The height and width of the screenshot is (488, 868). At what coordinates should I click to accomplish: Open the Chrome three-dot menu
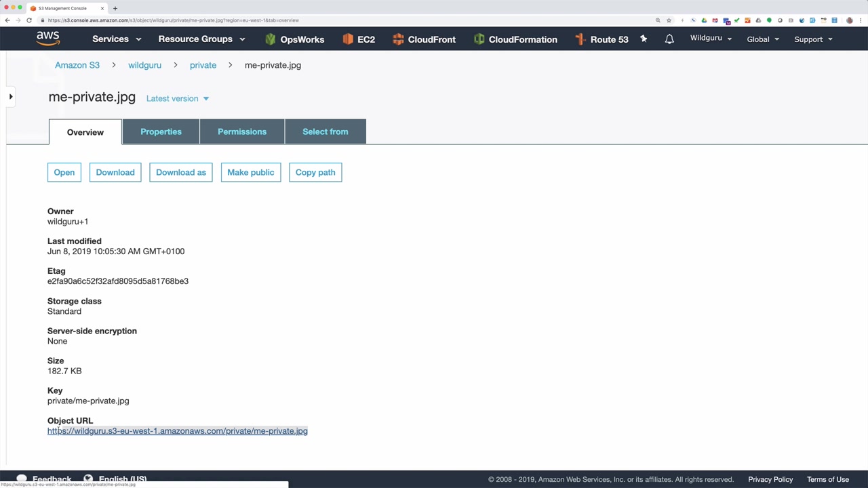pos(860,20)
